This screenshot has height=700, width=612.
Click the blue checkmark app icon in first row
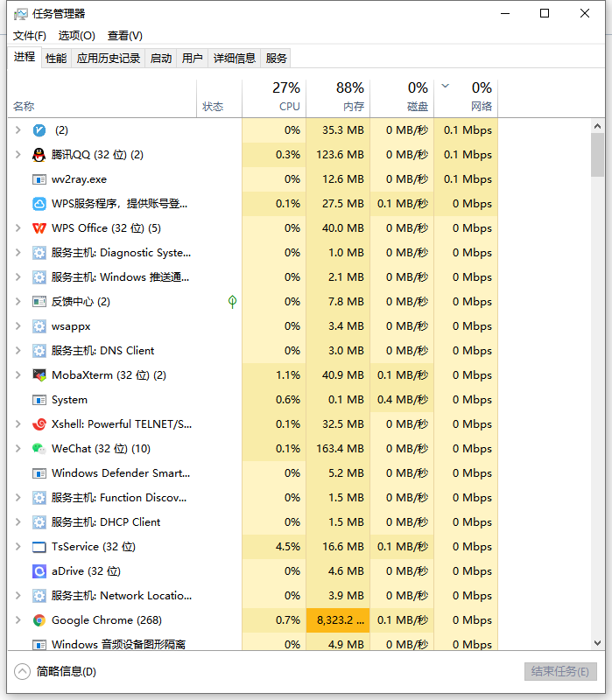[x=39, y=130]
